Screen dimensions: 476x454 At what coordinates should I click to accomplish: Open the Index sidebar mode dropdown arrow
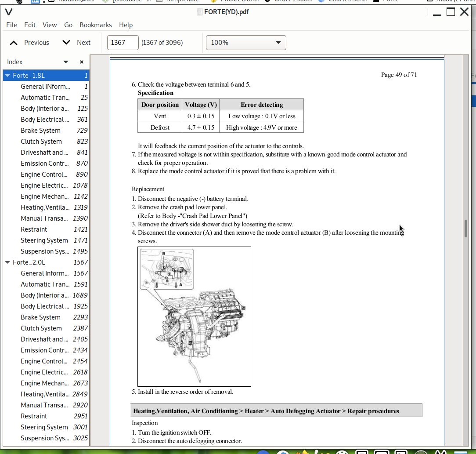click(66, 62)
